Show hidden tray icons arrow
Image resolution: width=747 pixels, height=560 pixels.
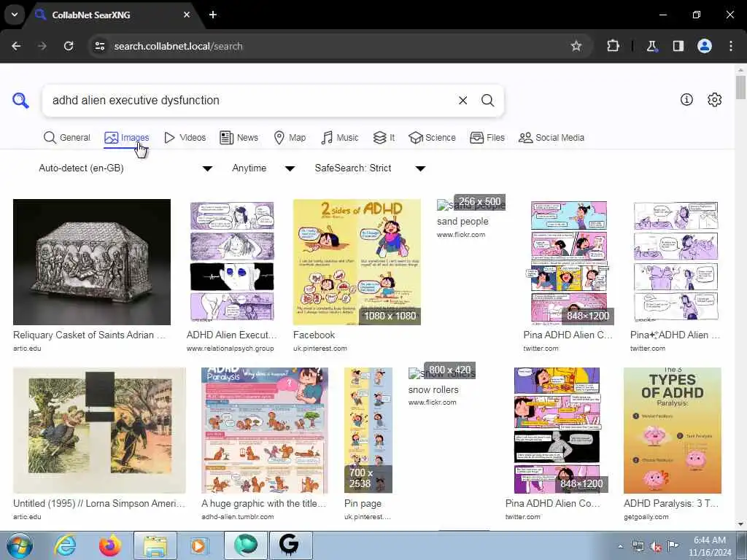620,546
